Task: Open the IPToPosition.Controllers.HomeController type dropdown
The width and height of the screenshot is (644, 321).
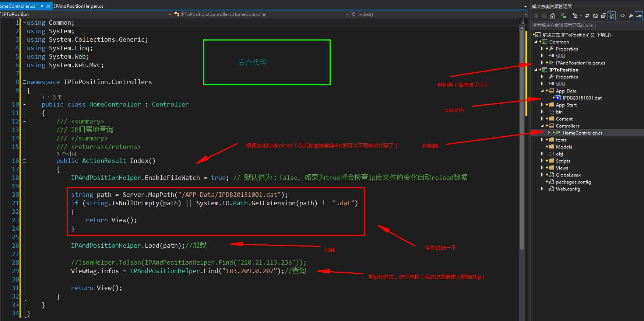Action: (x=347, y=14)
